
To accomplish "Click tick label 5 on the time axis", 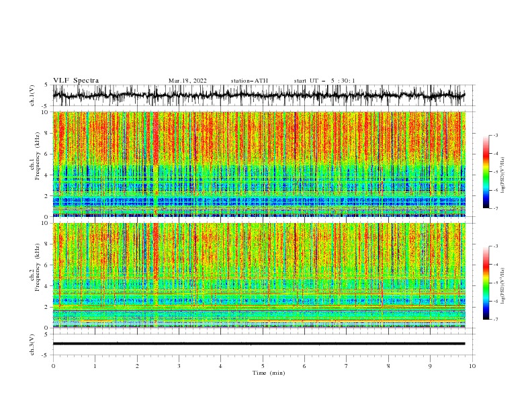I will (263, 366).
